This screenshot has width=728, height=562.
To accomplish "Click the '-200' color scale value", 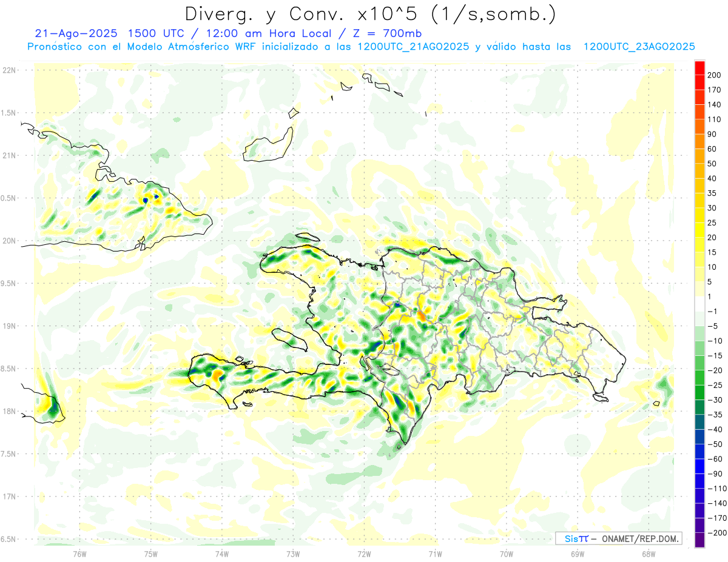I will click(x=716, y=533).
